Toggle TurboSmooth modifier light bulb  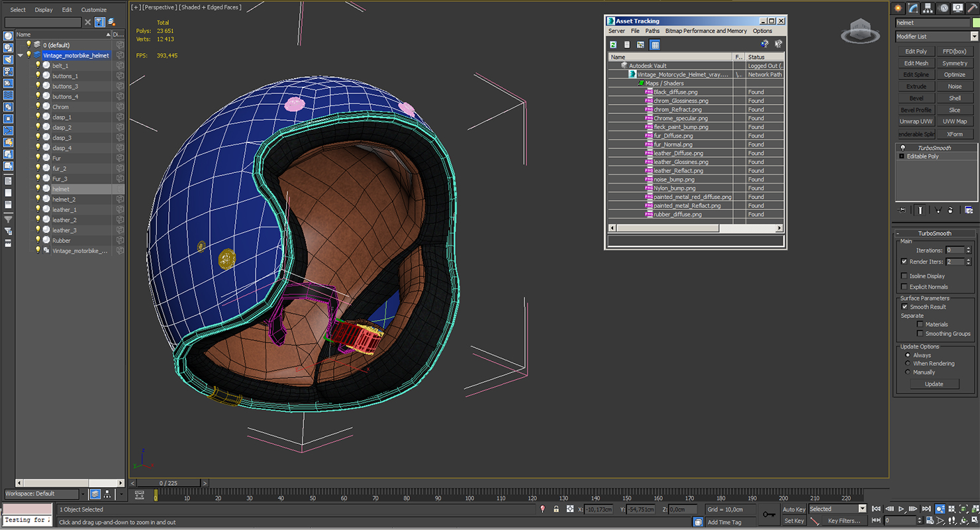tap(902, 148)
